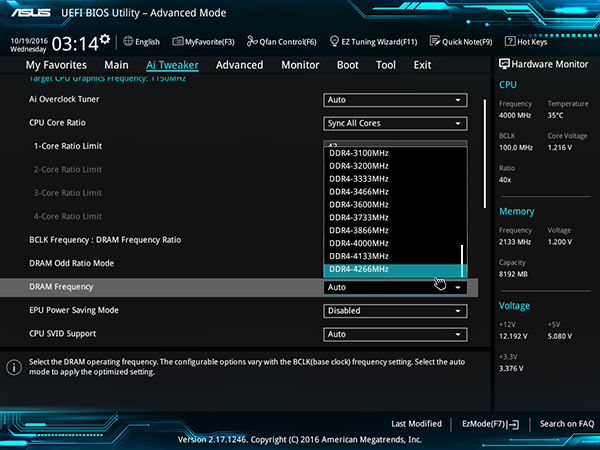Click Last Modified

416,424
